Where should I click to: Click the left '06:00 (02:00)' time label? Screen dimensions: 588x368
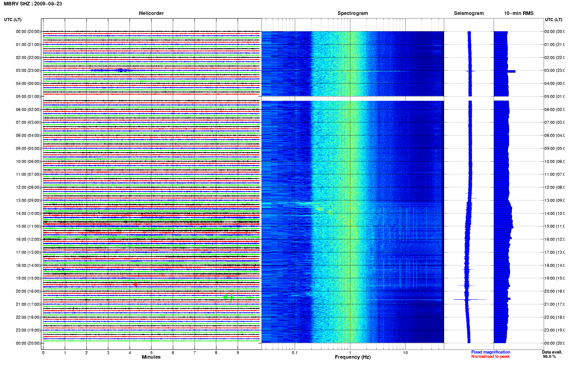coord(28,109)
